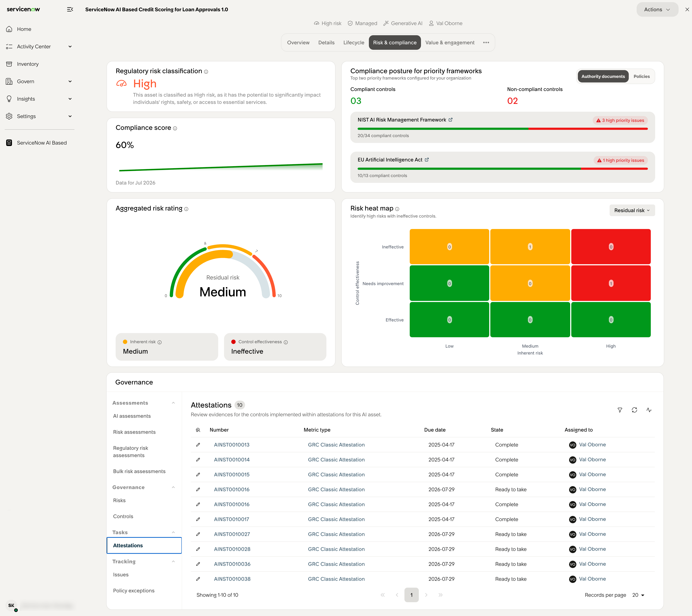This screenshot has width=692, height=616.
Task: Click the edit pencil for AINST0010027
Action: tap(198, 534)
